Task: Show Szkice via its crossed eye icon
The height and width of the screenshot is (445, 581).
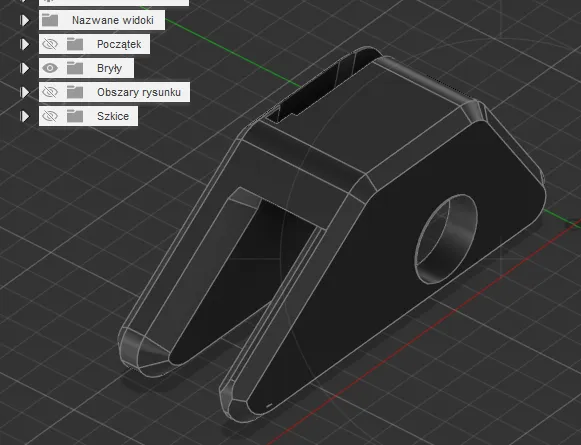Action: (50, 116)
